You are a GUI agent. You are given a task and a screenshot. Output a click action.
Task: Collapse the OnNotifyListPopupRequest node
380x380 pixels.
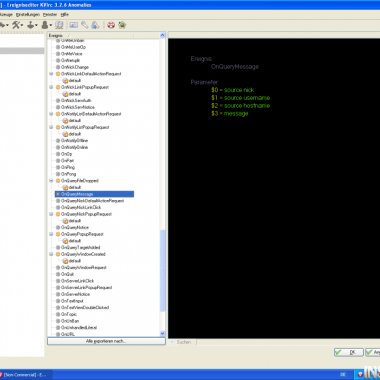[x=51, y=127]
